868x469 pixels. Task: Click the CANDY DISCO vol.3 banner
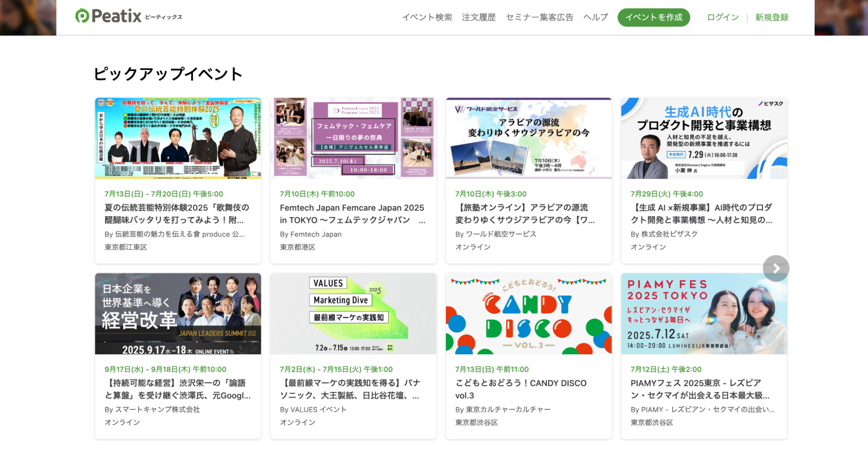click(528, 314)
